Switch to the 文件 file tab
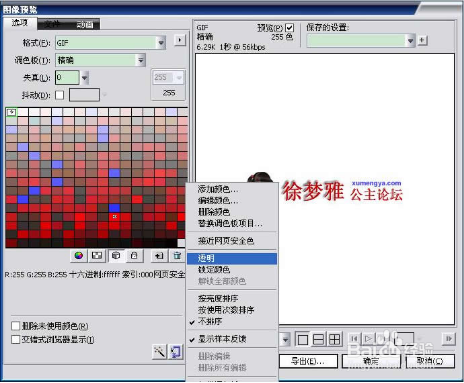 coord(52,24)
